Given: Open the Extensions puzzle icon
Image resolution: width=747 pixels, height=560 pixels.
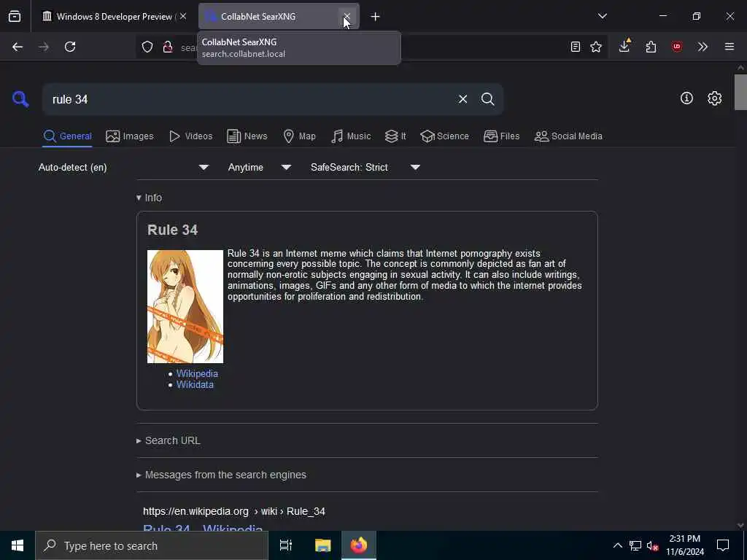Looking at the screenshot, I should [651, 47].
